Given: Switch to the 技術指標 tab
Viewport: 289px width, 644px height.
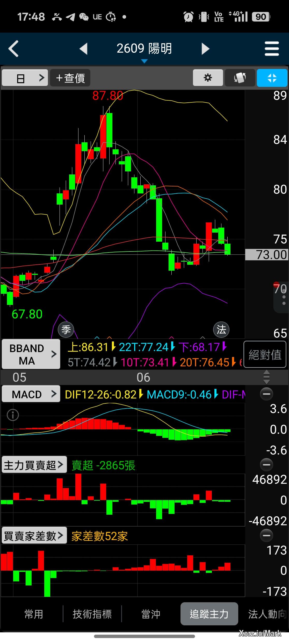Looking at the screenshot, I should 92,614.
